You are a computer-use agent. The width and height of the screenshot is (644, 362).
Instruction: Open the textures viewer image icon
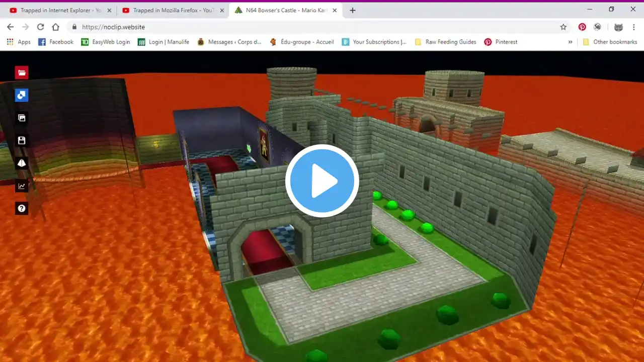pos(22,118)
